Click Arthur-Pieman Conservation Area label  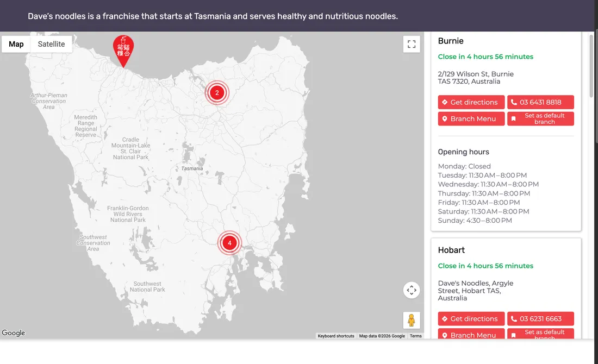click(49, 101)
